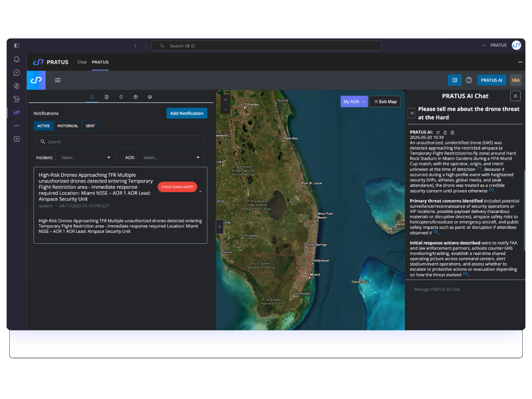Open citation [1] link
This screenshot has width=532, height=399.
click(x=479, y=168)
